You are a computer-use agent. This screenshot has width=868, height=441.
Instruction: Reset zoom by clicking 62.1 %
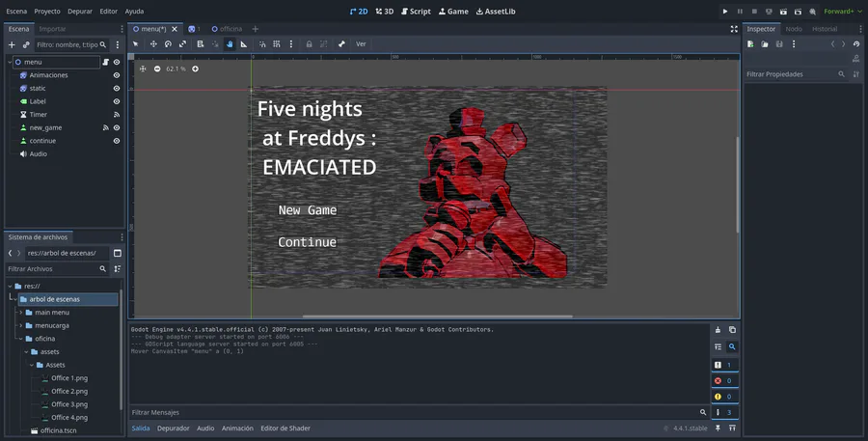tap(176, 69)
